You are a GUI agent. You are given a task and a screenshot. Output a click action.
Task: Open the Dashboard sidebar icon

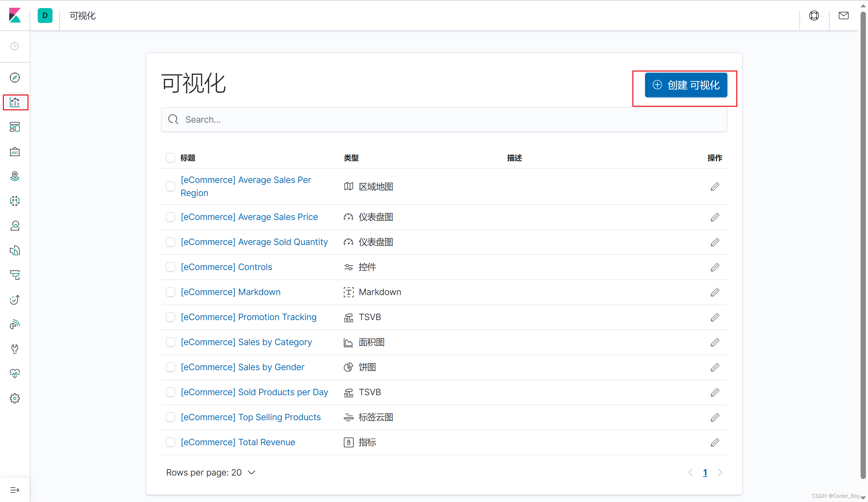pos(14,127)
